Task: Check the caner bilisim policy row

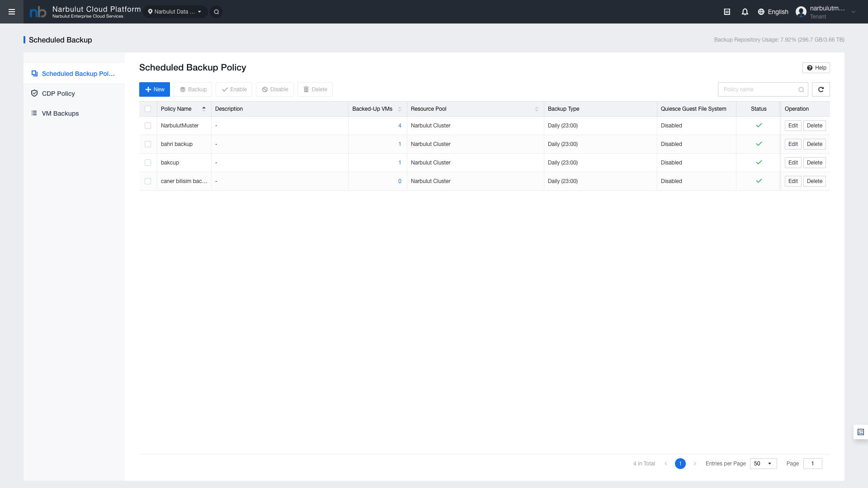Action: tap(148, 181)
